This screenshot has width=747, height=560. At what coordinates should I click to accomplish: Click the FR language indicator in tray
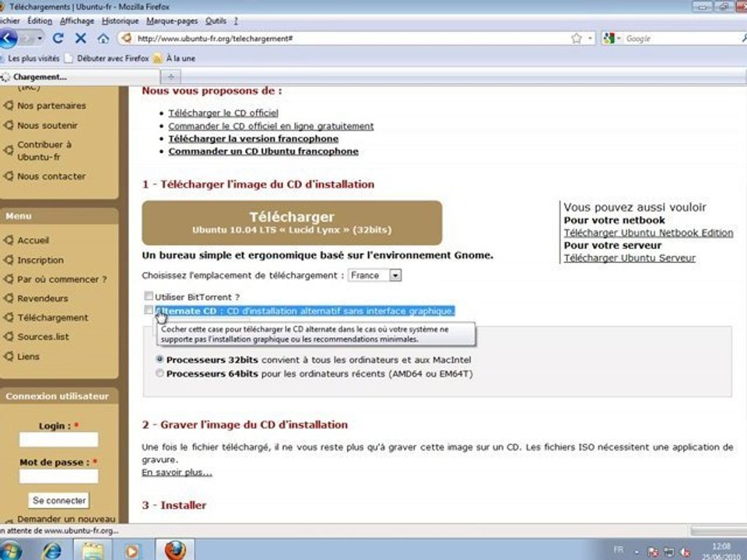(x=619, y=550)
